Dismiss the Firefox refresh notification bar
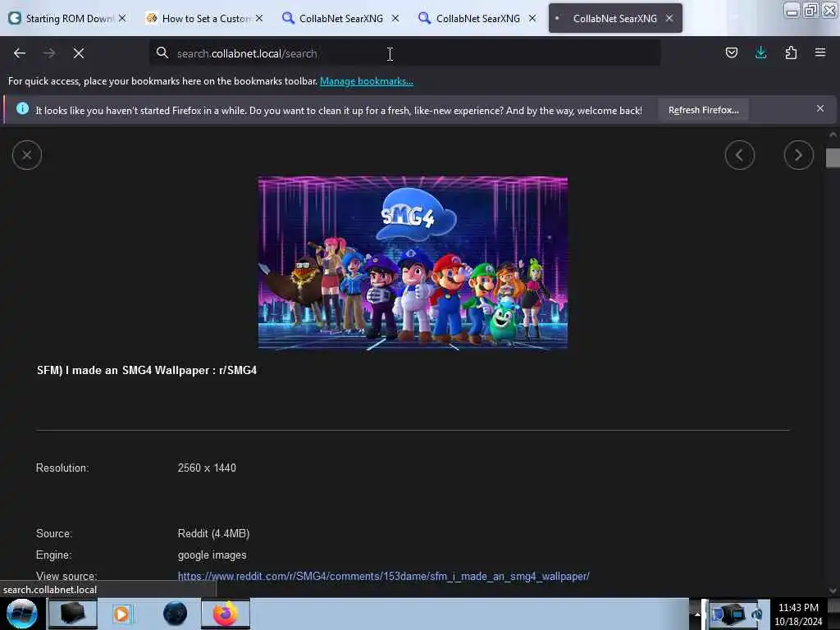Viewport: 840px width, 630px height. pyautogui.click(x=820, y=109)
